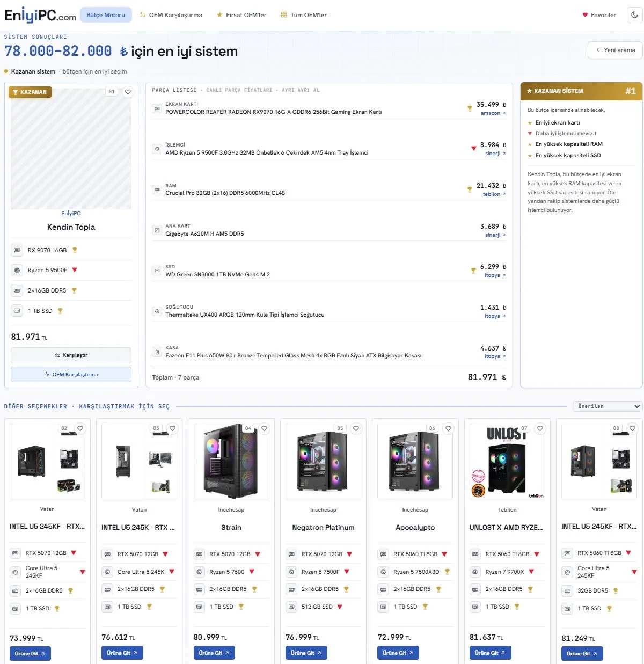Image resolution: width=644 pixels, height=664 pixels.
Task: Click Ürüne Git for UNLOST 81.637 TL
Action: click(x=490, y=653)
